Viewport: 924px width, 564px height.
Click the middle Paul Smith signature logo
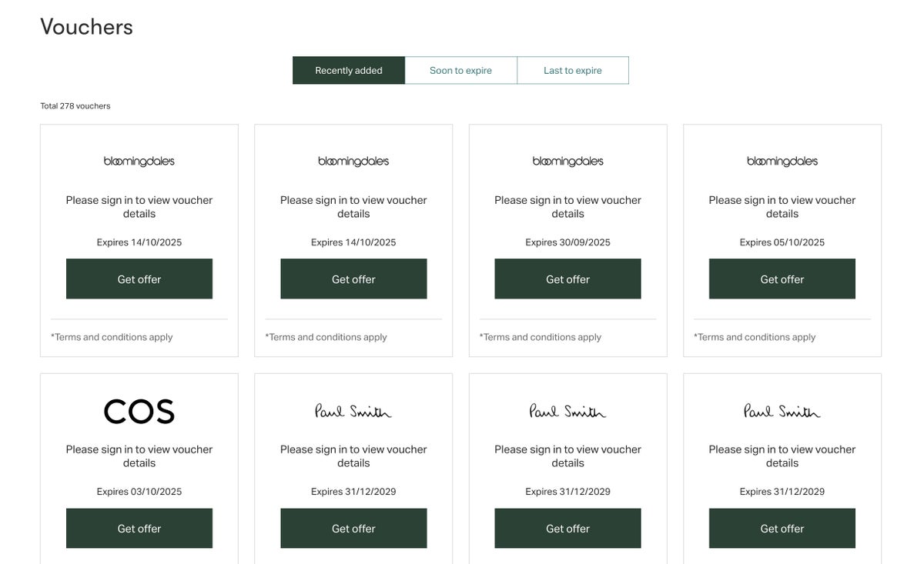pos(567,412)
